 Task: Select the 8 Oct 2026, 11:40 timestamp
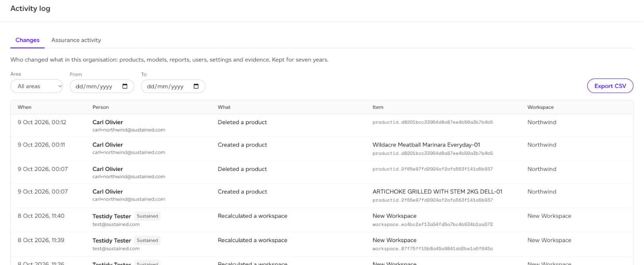click(41, 216)
